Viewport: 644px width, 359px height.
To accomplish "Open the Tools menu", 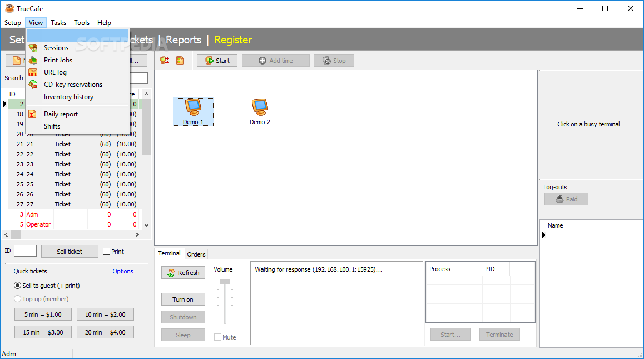I will 82,23.
